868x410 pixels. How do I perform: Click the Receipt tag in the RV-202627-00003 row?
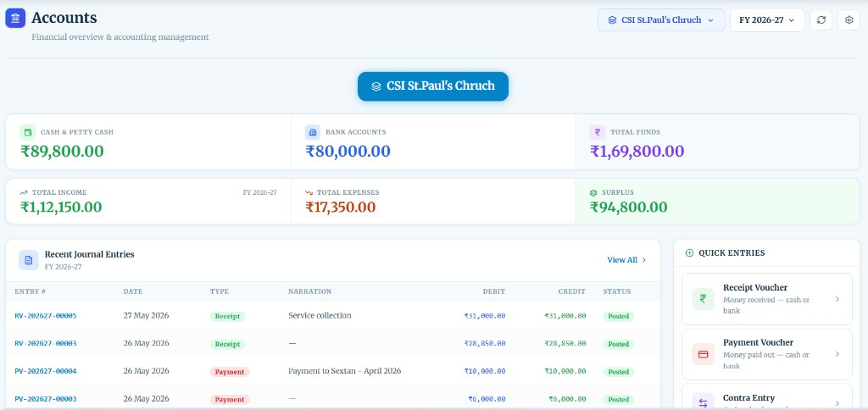click(227, 344)
